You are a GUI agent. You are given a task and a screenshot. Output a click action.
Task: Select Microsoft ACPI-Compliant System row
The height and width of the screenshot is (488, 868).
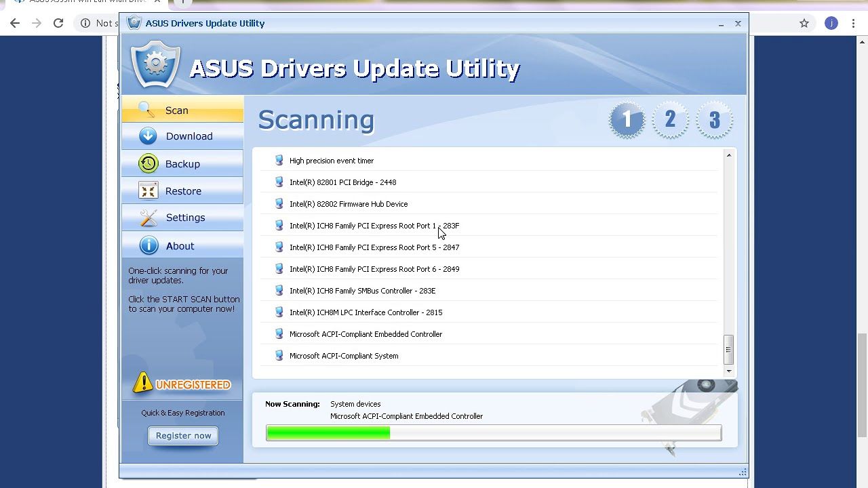(x=488, y=356)
